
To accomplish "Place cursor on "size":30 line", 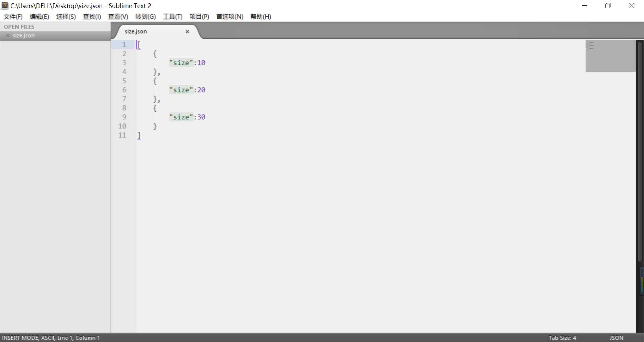I will tap(187, 117).
